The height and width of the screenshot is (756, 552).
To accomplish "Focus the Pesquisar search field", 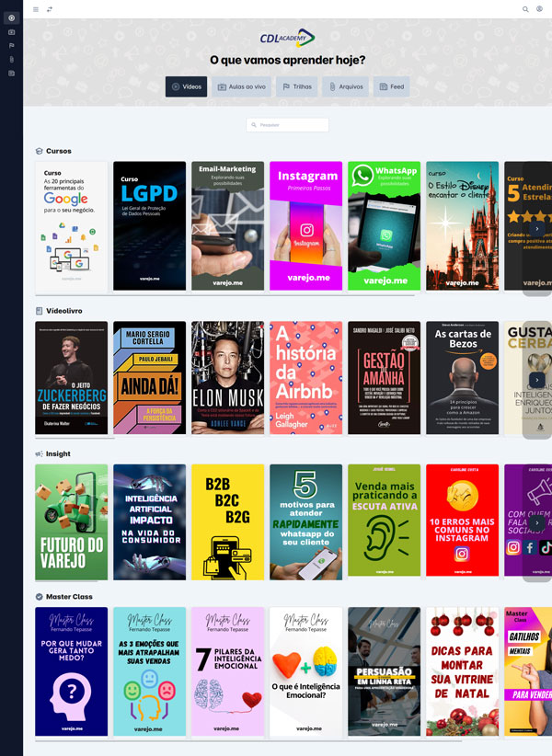I will (287, 125).
